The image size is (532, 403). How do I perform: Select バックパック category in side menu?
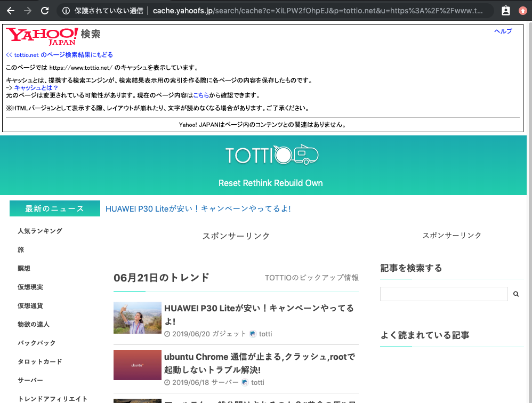(37, 343)
